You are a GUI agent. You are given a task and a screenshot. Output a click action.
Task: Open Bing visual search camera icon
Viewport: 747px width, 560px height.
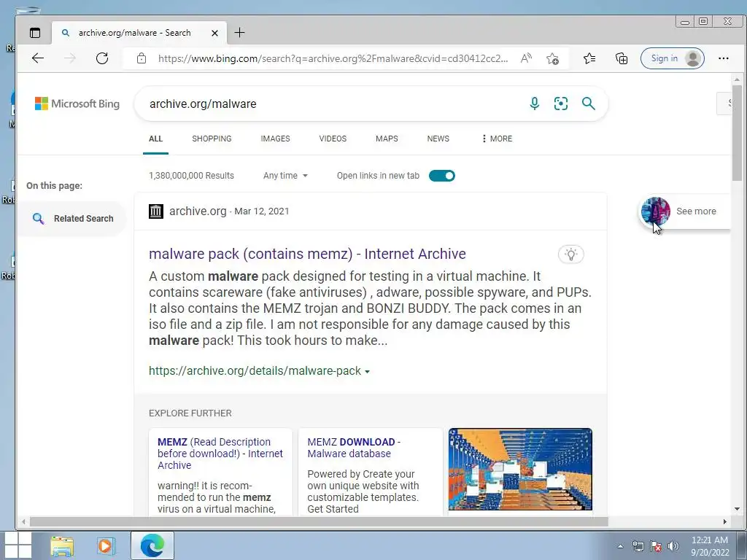(561, 104)
